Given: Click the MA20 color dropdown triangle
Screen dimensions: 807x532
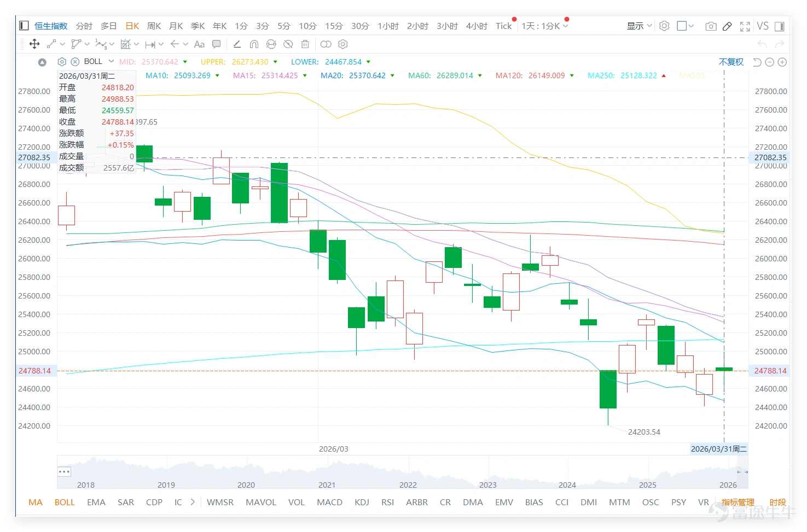Looking at the screenshot, I should pos(392,75).
